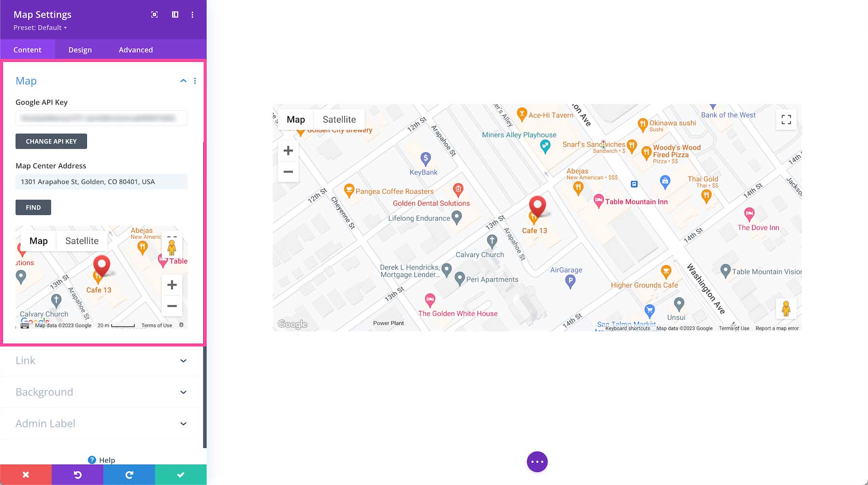Discard changes with the red X icon
This screenshot has width=868, height=485.
click(x=25, y=474)
